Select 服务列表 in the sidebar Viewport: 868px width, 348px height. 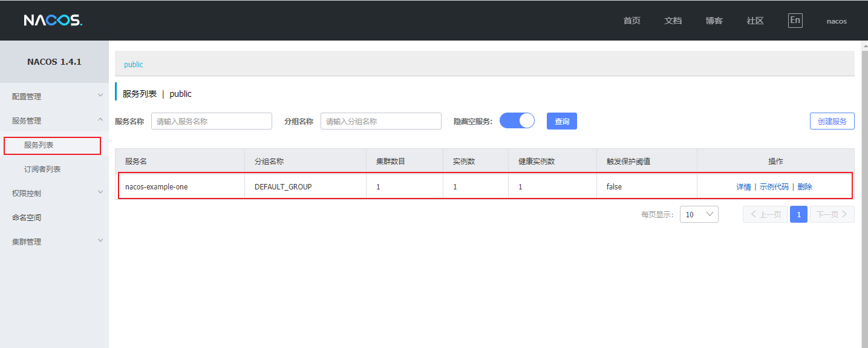pos(39,145)
